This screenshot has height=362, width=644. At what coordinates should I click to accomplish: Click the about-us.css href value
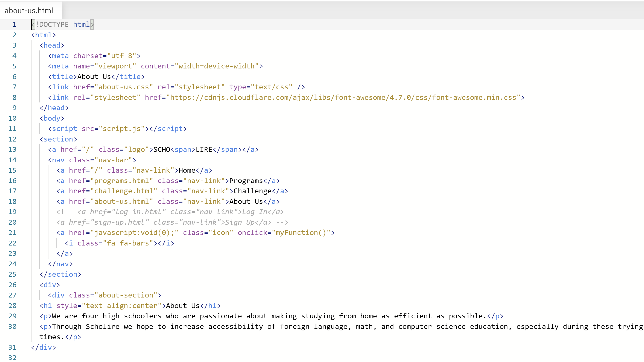(124, 87)
